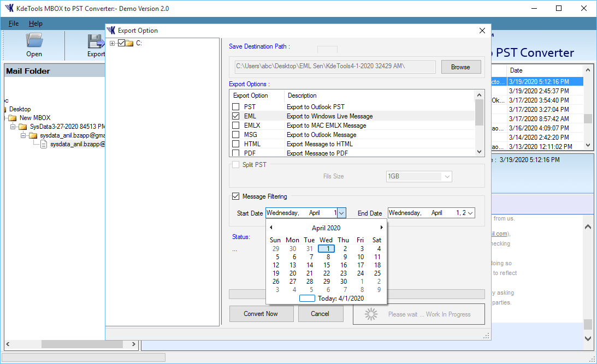
Task: Select Desktop in Mail Folder tree
Action: [x=20, y=109]
